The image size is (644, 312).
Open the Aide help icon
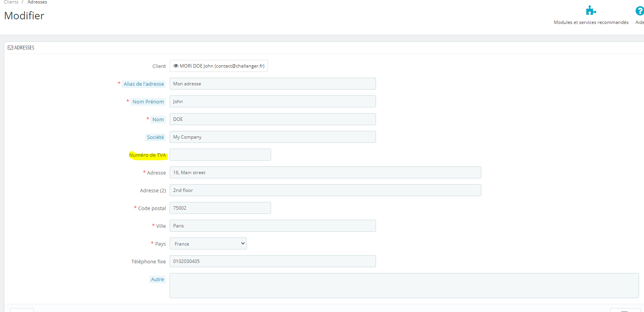point(639,11)
